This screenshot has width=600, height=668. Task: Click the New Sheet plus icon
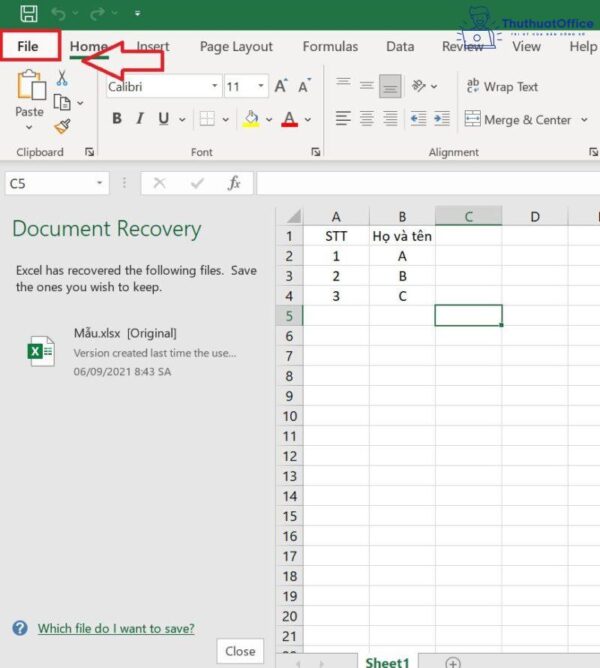pyautogui.click(x=453, y=663)
